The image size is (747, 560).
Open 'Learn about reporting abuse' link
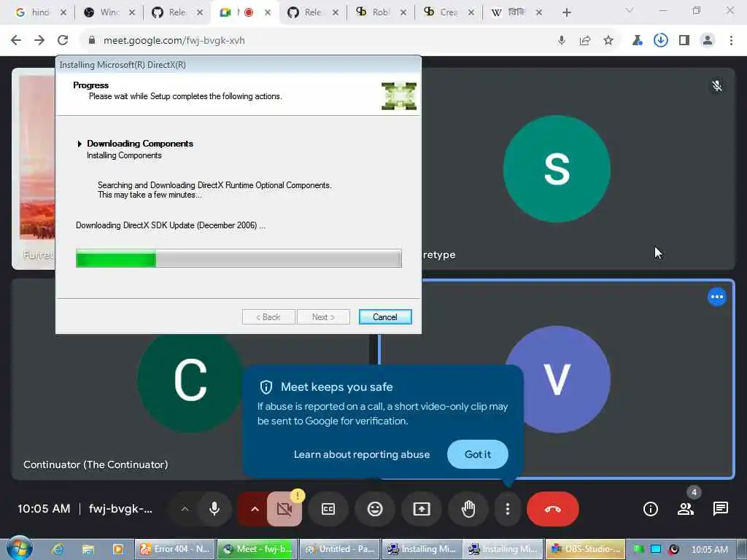pyautogui.click(x=362, y=454)
